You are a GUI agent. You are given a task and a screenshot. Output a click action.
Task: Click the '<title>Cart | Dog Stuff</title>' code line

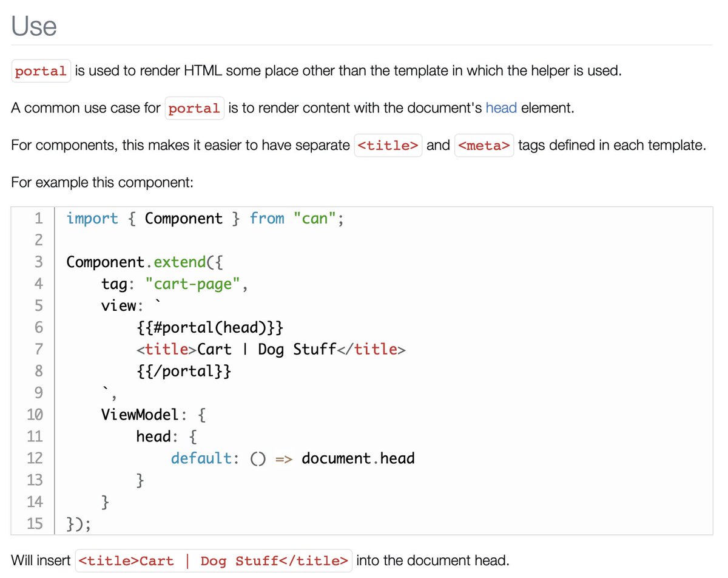(271, 350)
